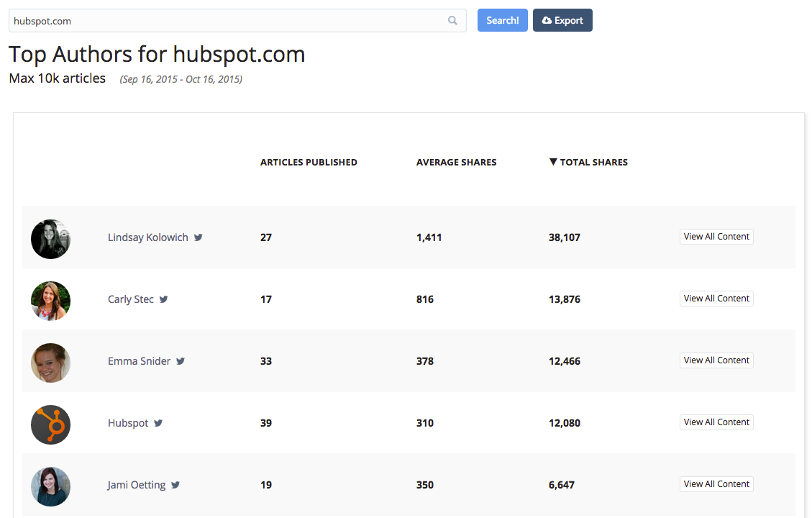View all content for Emma Snider
812x518 pixels.
click(716, 360)
